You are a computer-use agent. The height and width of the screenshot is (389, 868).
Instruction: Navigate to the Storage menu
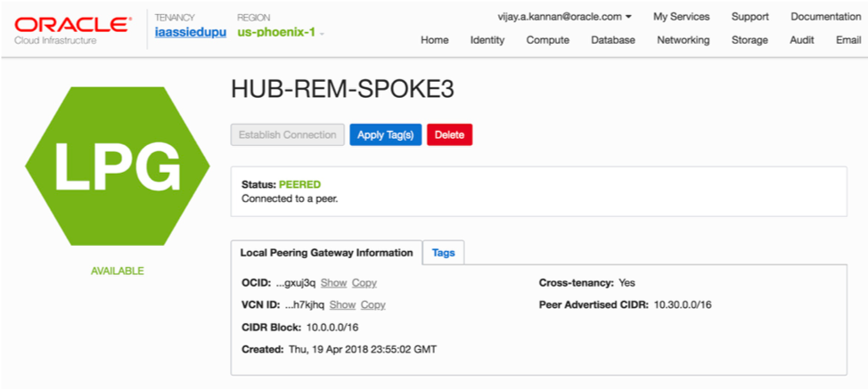tap(749, 40)
